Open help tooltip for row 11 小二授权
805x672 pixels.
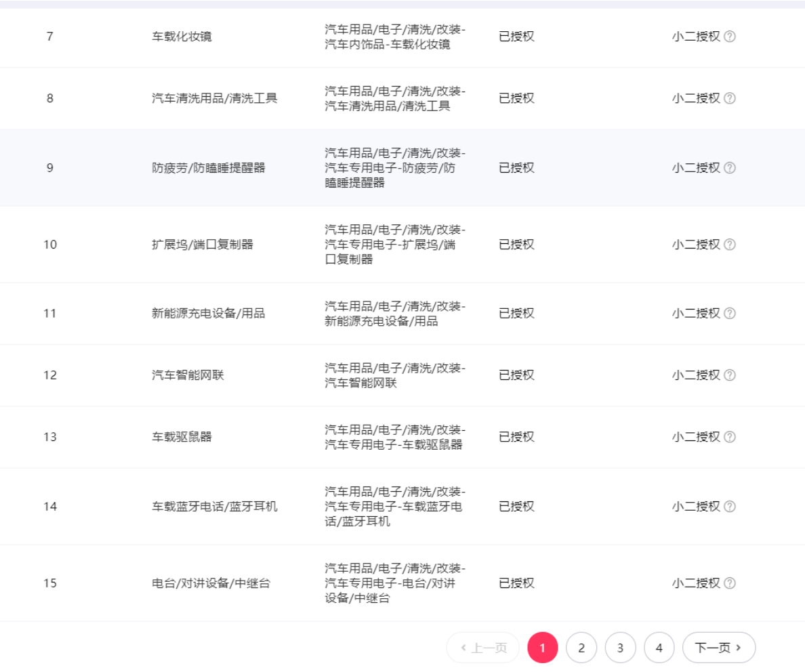[x=730, y=313]
